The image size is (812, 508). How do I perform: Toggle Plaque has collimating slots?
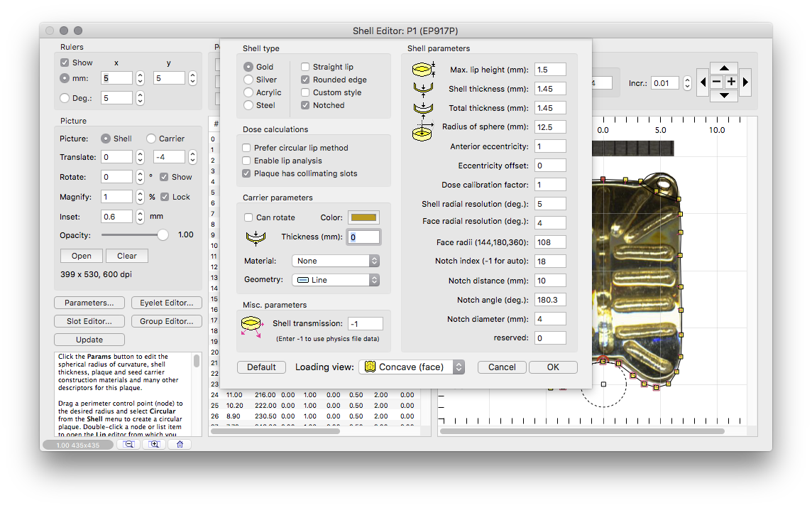pos(246,173)
